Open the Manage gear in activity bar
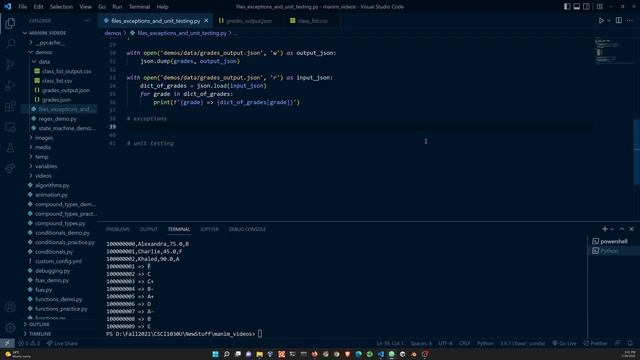This screenshot has height=360, width=640. tap(10, 327)
